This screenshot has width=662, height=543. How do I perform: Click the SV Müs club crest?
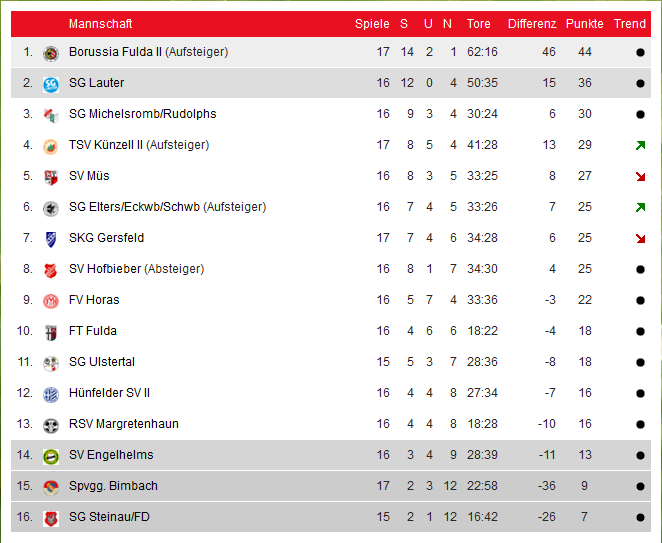coord(51,177)
